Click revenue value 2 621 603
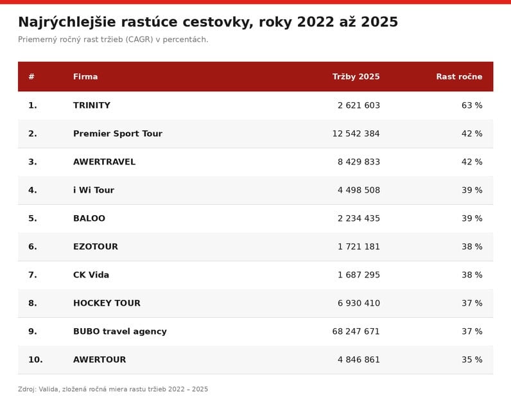The image size is (511, 420). [x=358, y=105]
